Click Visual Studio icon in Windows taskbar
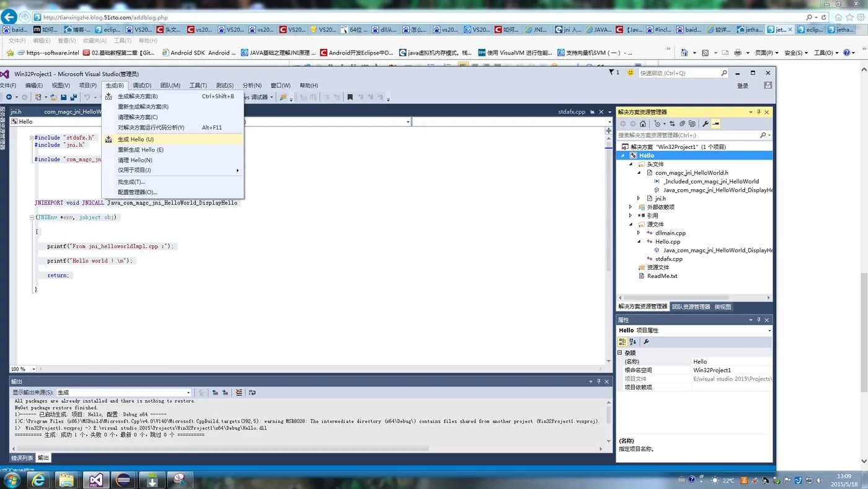This screenshot has width=868, height=489. tap(95, 480)
